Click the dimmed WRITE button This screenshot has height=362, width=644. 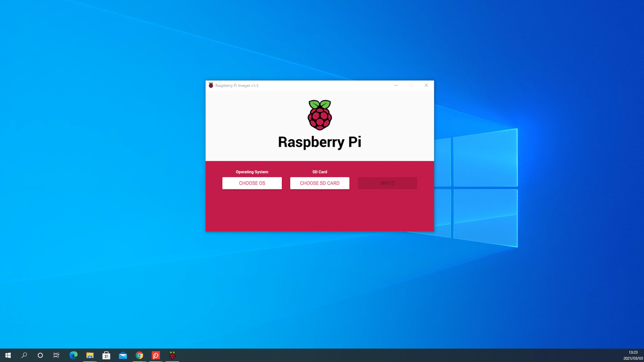(x=387, y=183)
